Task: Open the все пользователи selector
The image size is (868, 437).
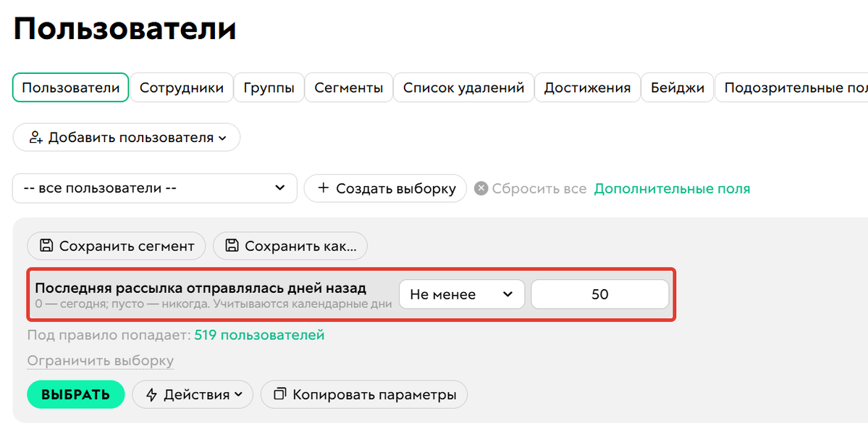Action: click(154, 188)
